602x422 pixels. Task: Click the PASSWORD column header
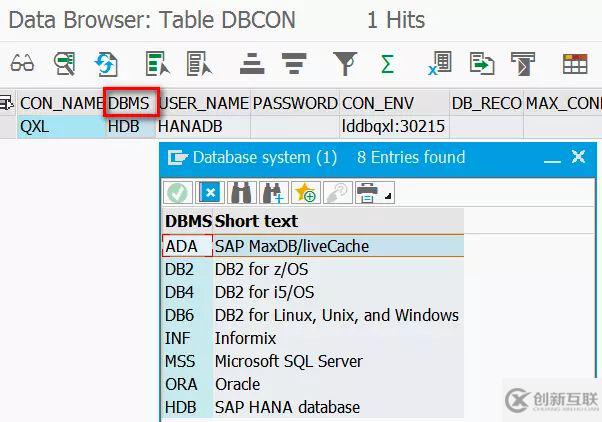click(295, 103)
